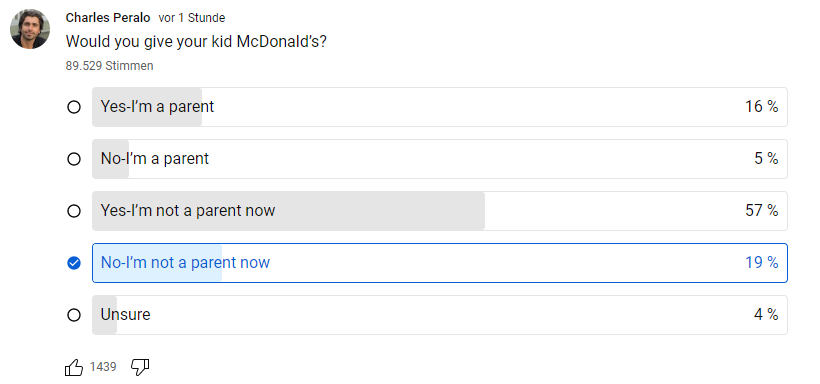
Task: Open the "vor 1 Stunde" timestamp link
Action: click(192, 18)
